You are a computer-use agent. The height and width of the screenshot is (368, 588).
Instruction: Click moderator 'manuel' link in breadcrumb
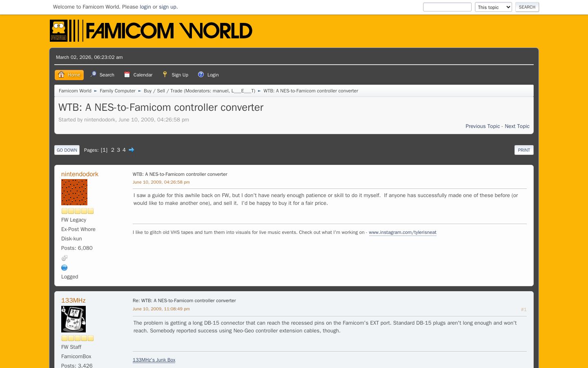click(221, 91)
